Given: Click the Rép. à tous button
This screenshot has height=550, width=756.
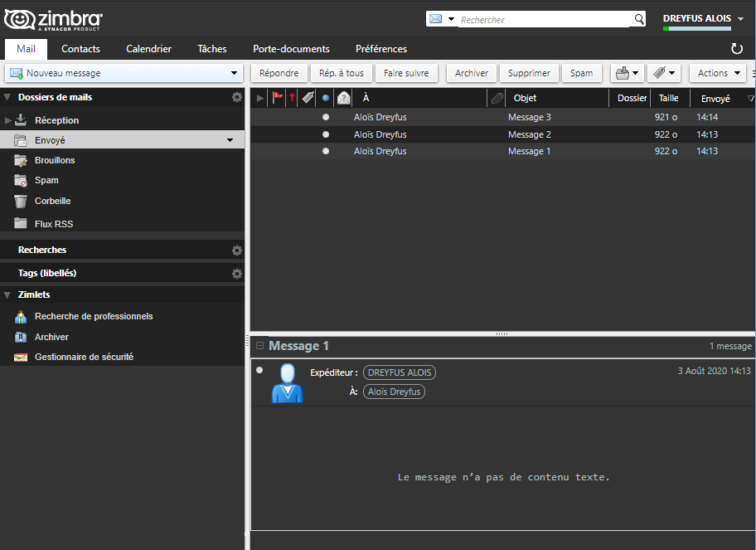Looking at the screenshot, I should 342,73.
